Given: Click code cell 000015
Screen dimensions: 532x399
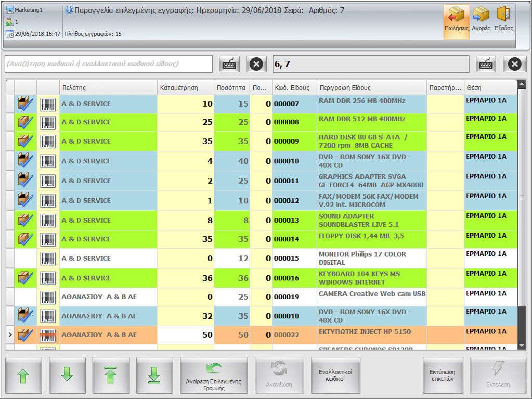Looking at the screenshot, I should tap(294, 258).
